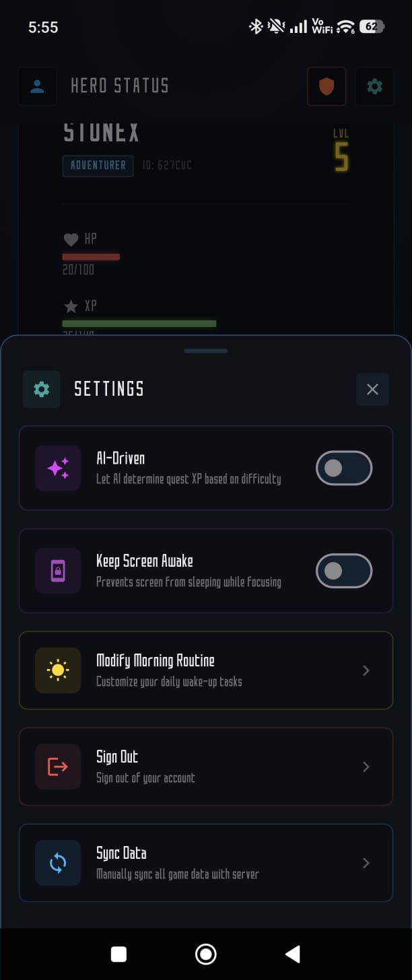Close the Settings panel with X
The image size is (412, 980).
coord(372,389)
